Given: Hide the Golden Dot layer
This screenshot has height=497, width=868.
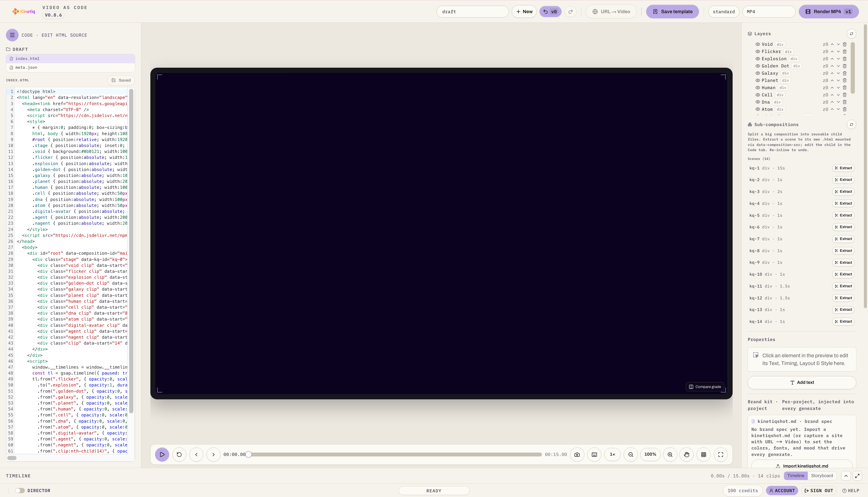Looking at the screenshot, I should 757,66.
